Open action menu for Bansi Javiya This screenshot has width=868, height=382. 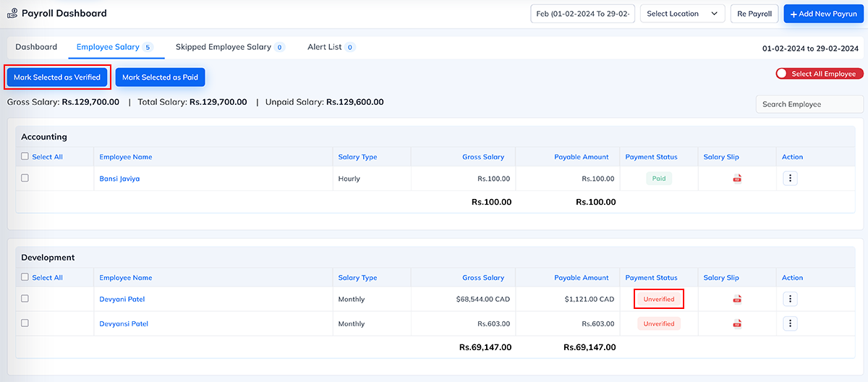790,179
